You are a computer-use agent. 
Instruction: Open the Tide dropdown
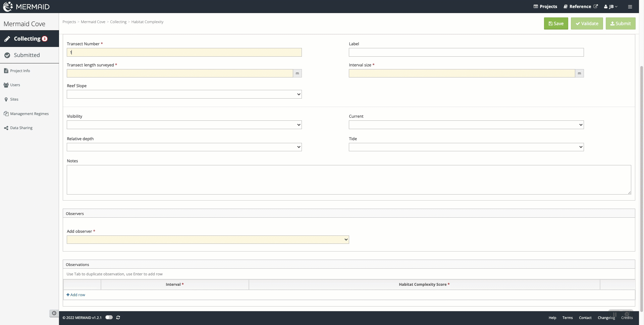(x=466, y=147)
